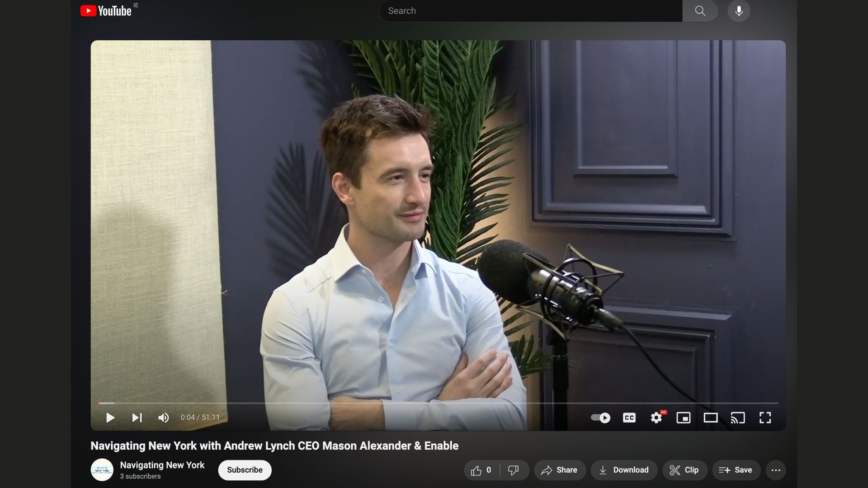Open more actions three-dot menu
The width and height of the screenshot is (868, 488).
[x=776, y=470]
